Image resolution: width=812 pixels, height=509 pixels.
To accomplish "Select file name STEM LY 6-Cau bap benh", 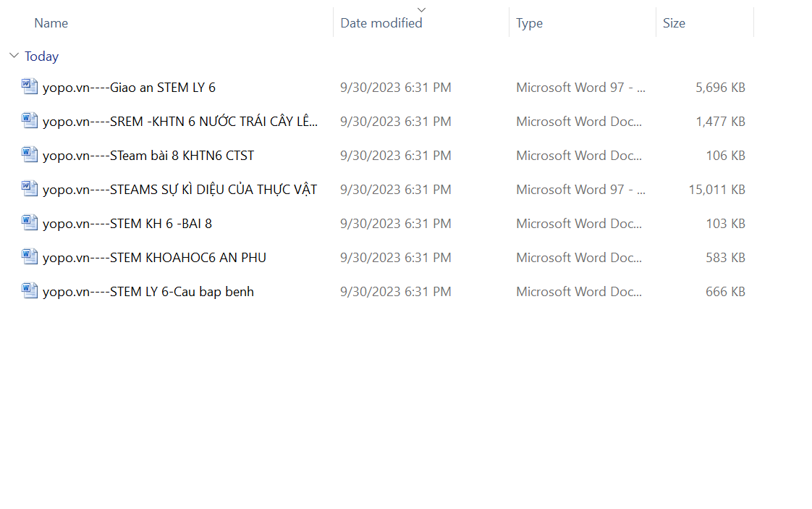I will click(x=148, y=292).
